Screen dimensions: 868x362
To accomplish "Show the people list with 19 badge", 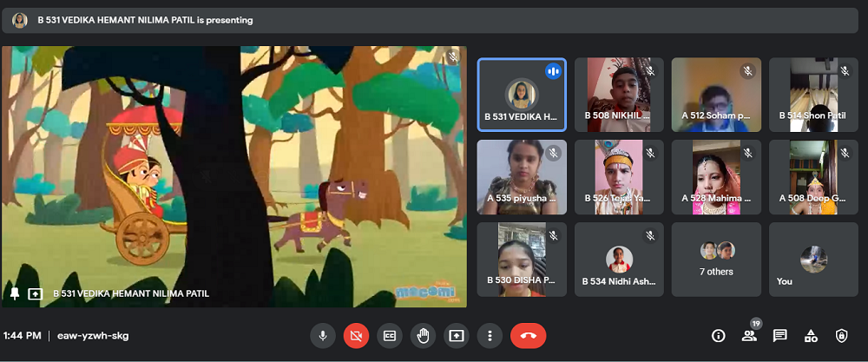I will point(749,336).
